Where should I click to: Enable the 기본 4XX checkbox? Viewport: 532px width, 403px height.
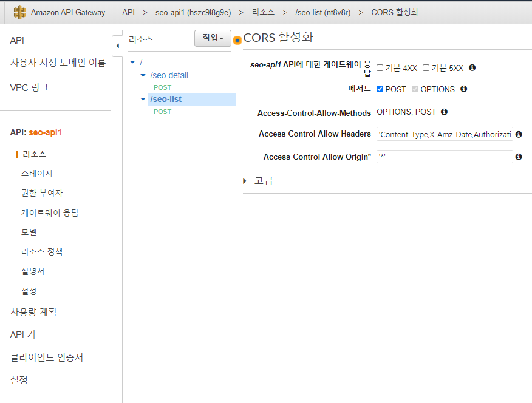click(x=380, y=68)
